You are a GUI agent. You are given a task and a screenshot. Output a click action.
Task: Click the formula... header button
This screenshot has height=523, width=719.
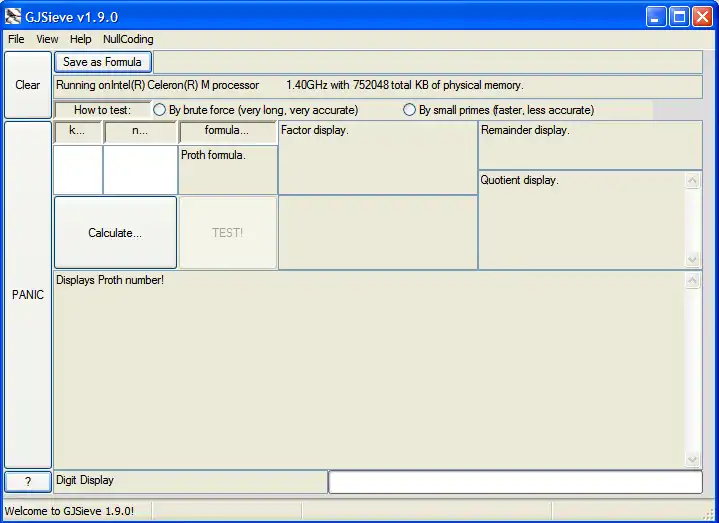(227, 132)
